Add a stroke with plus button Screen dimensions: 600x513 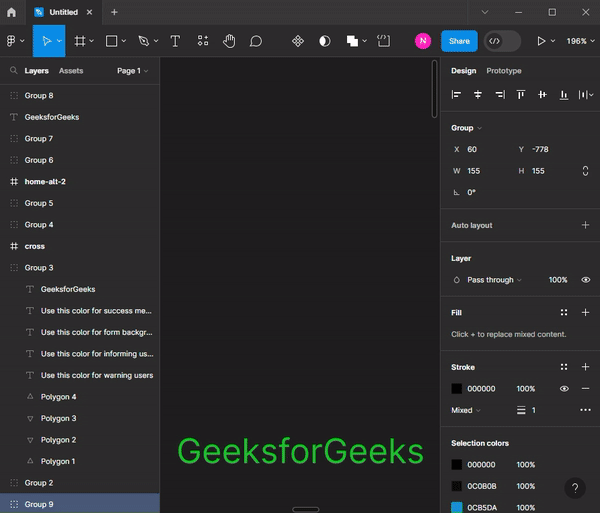pos(585,367)
